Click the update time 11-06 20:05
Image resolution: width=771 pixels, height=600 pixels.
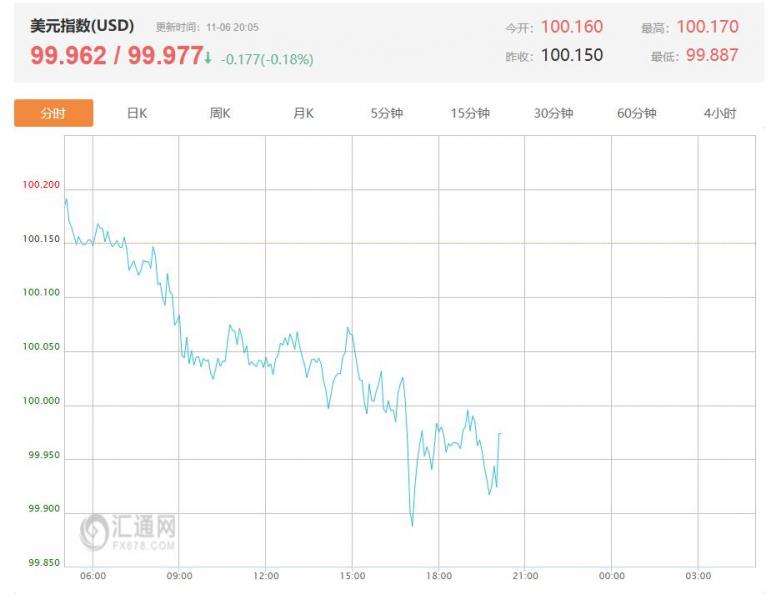(x=232, y=28)
